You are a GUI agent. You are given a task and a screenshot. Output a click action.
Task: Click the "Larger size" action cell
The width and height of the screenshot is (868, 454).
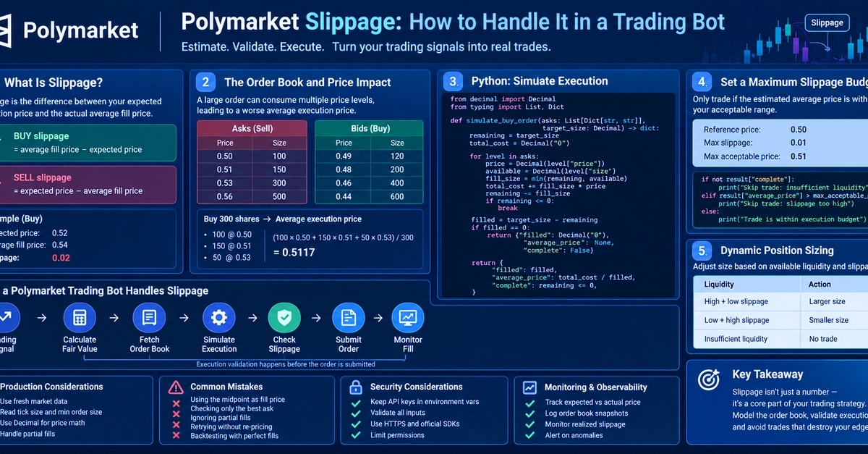(827, 301)
